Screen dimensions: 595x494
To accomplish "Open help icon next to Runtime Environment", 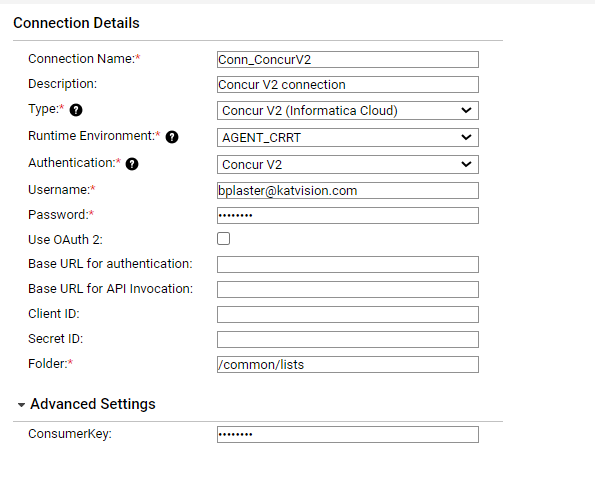I will (172, 137).
